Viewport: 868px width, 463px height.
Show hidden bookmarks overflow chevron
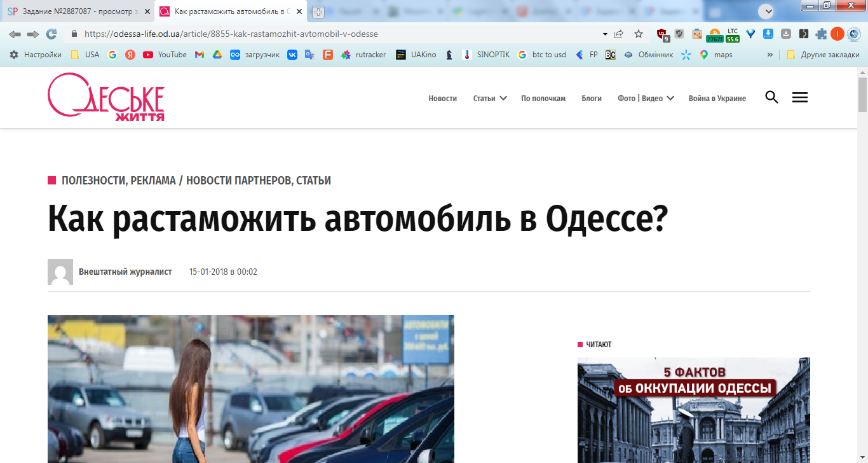point(770,55)
